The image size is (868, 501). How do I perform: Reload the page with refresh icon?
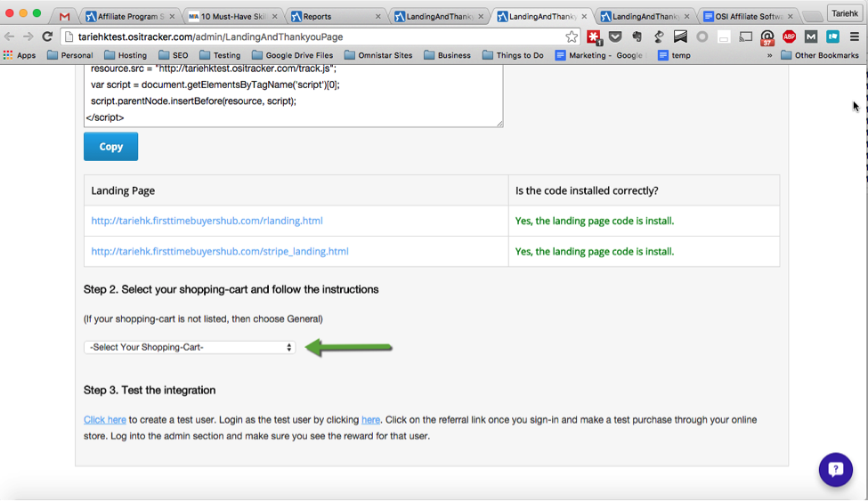pyautogui.click(x=47, y=37)
